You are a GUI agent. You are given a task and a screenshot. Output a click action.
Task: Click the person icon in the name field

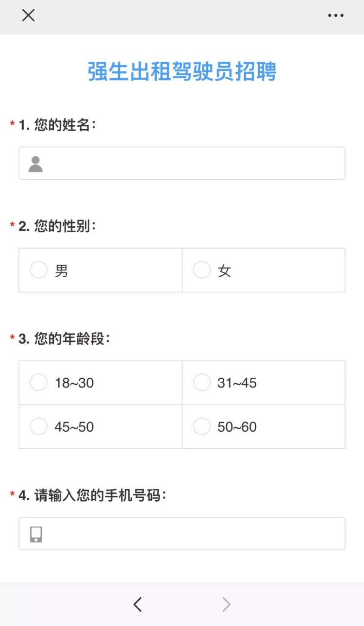click(x=34, y=163)
